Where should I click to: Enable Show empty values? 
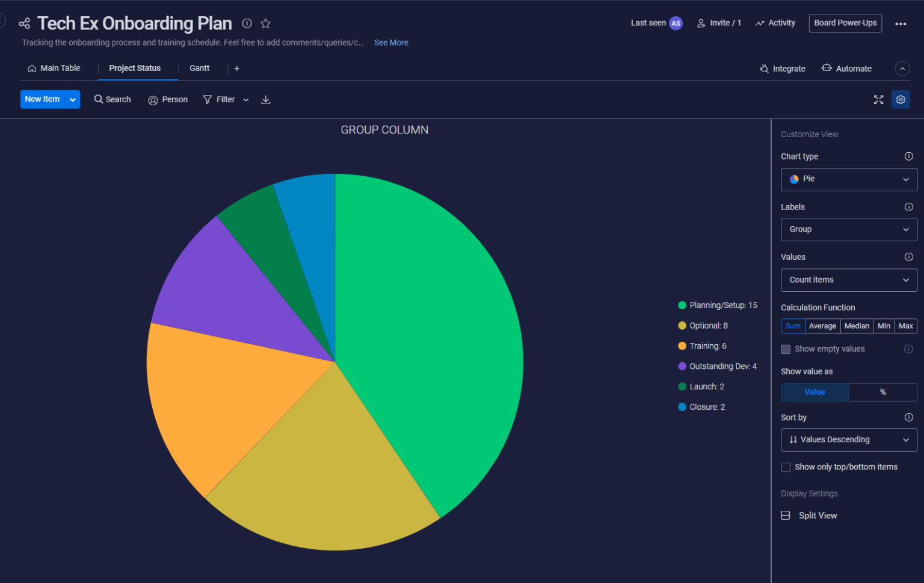(x=786, y=349)
